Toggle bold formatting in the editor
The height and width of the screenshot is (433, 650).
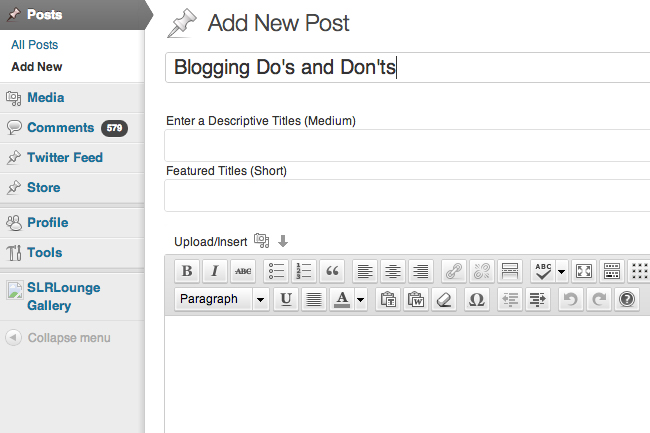pyautogui.click(x=187, y=271)
